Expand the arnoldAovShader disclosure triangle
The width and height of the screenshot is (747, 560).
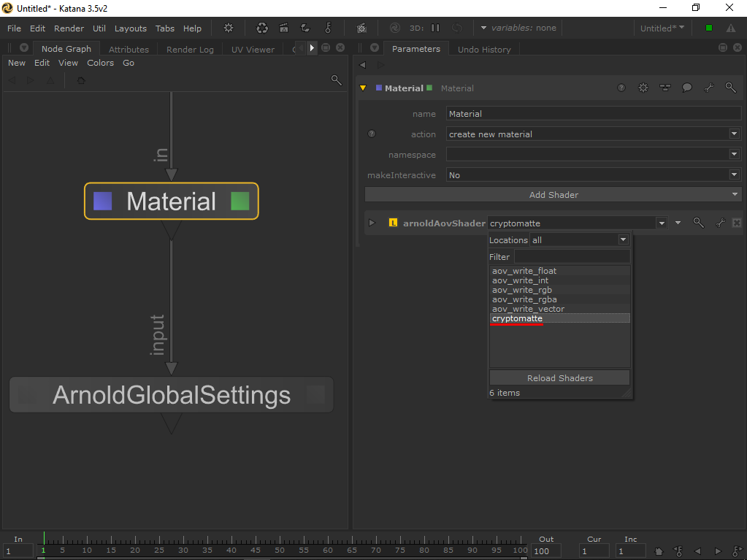[372, 223]
